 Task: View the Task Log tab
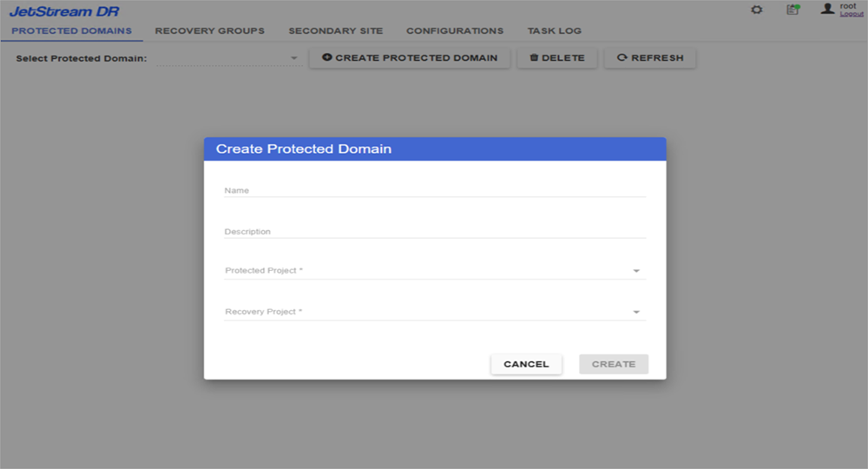[555, 31]
